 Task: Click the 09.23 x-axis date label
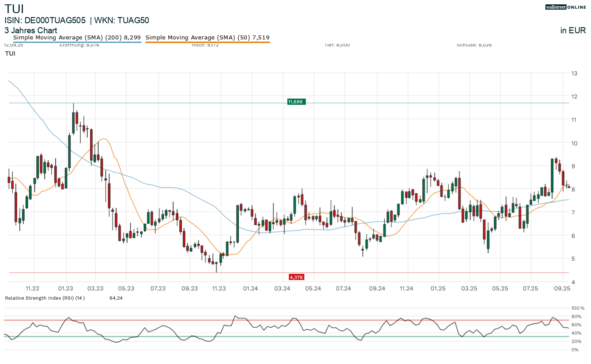click(x=190, y=288)
